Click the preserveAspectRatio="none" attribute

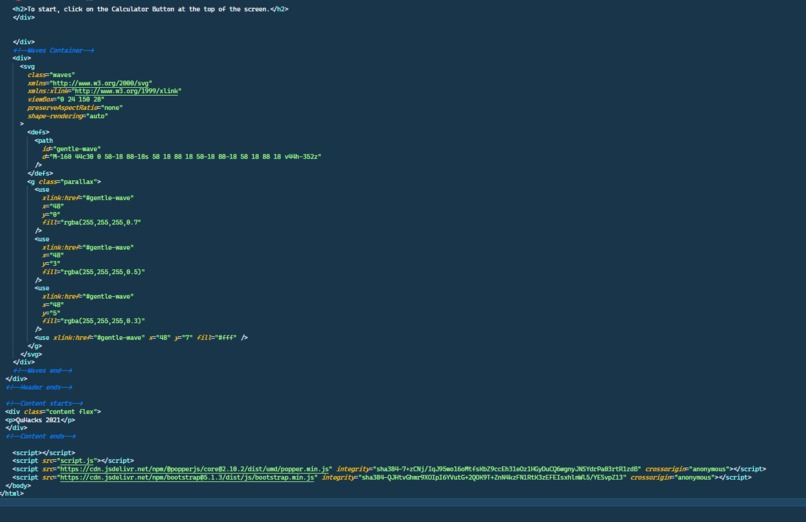[x=75, y=108]
